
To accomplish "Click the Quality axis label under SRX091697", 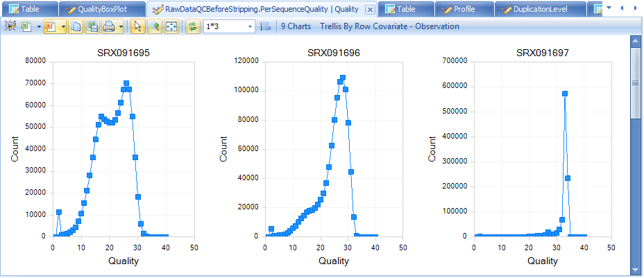I will pyautogui.click(x=543, y=261).
